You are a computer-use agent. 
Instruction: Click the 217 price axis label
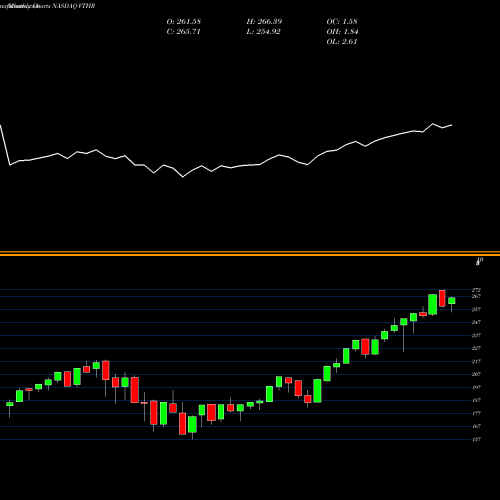(x=476, y=361)
